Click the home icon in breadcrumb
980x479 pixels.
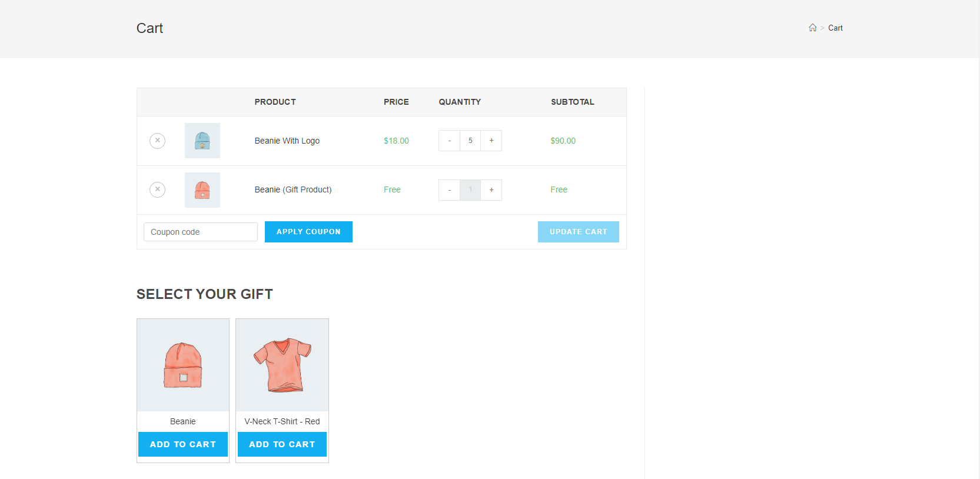coord(812,28)
